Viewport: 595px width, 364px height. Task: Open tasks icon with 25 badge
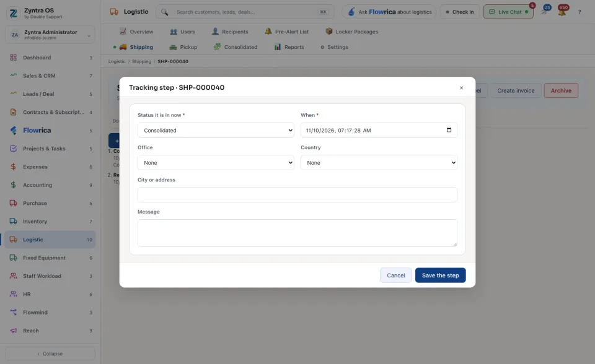(x=545, y=11)
